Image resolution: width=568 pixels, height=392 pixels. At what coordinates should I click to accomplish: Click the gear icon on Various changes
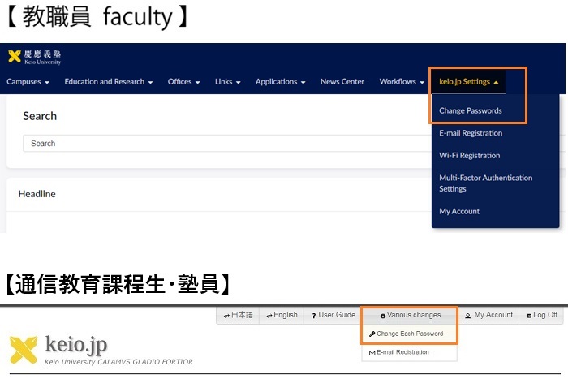click(383, 316)
